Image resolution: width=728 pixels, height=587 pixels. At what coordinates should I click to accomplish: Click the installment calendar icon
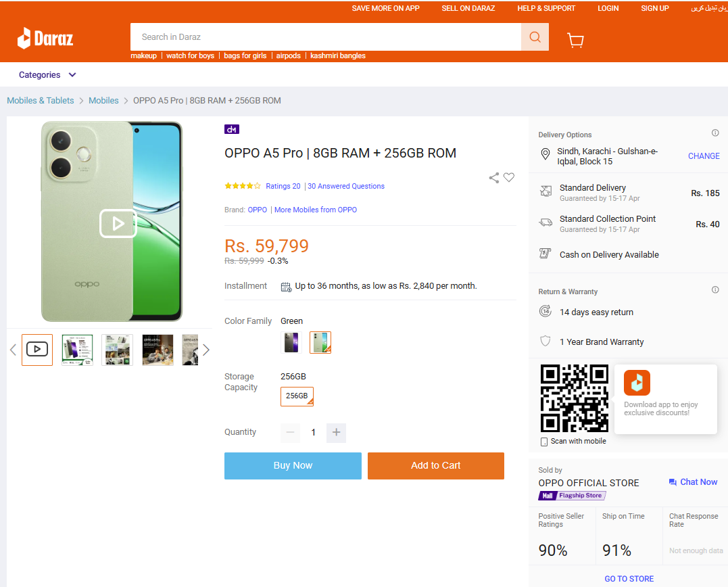(x=286, y=287)
